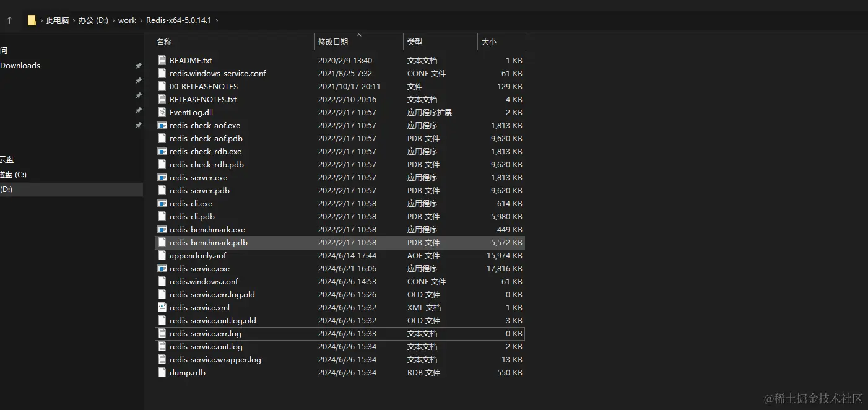The height and width of the screenshot is (410, 868).
Task: Click the AOF 文件 type cell
Action: click(423, 255)
